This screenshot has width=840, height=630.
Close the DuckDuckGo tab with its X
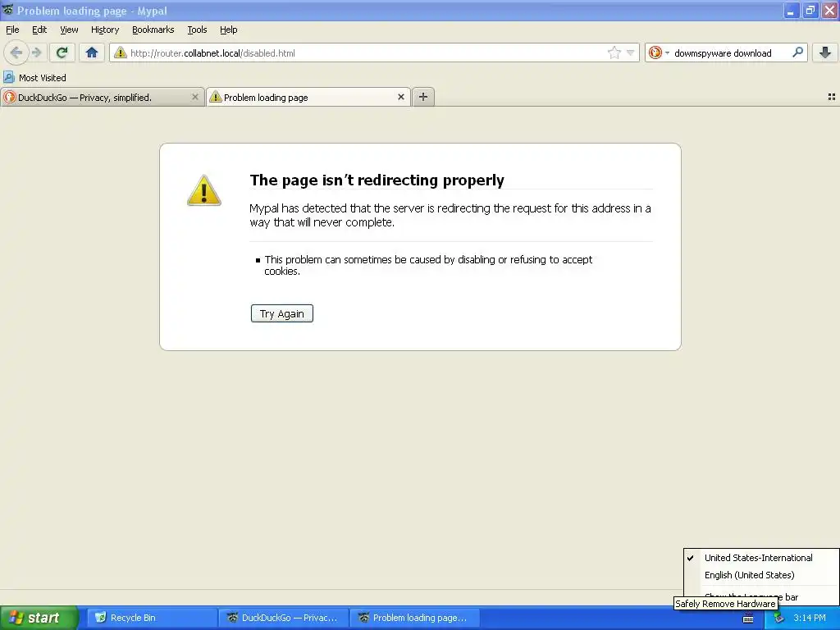coord(195,97)
